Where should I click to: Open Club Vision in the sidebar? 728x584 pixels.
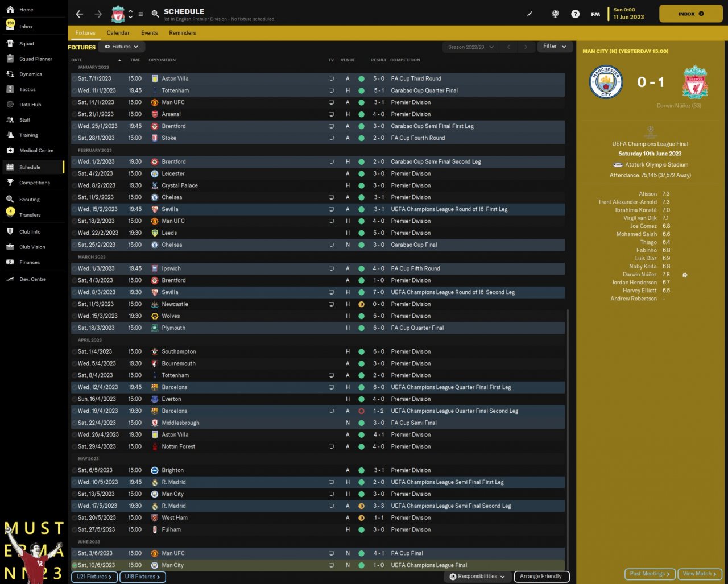coord(32,247)
